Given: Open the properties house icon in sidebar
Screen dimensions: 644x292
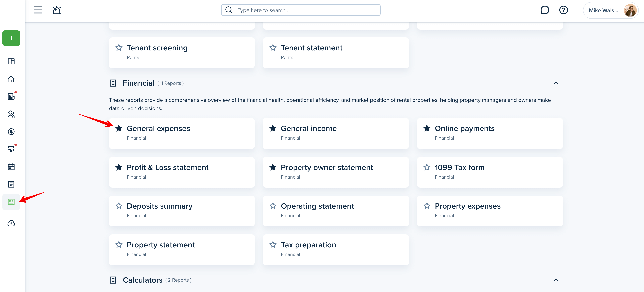Looking at the screenshot, I should point(11,79).
